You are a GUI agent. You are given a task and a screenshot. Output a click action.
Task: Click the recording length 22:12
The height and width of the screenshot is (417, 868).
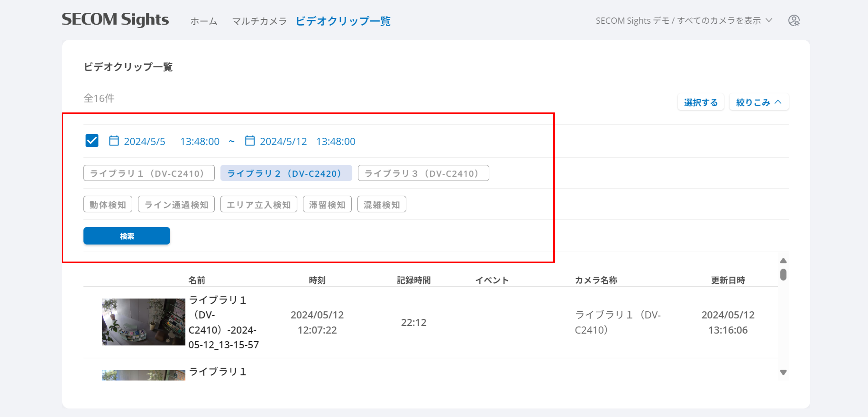[x=414, y=322]
